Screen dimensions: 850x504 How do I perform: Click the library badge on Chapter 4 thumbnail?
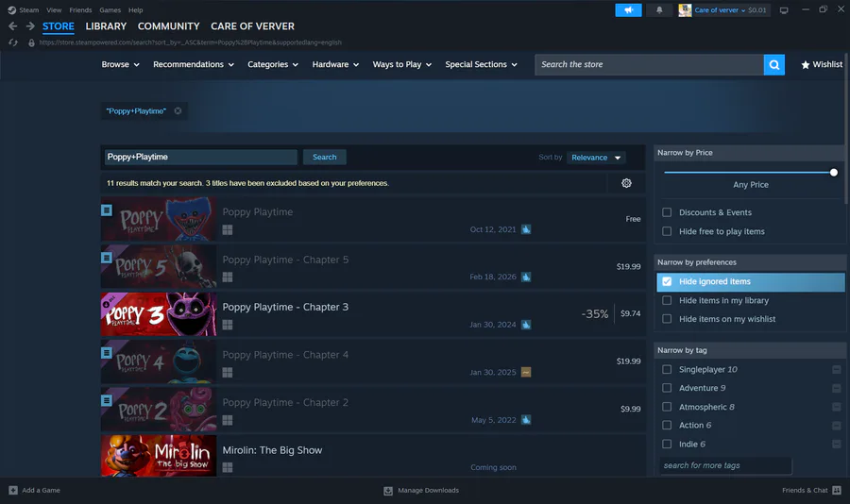[x=107, y=353]
